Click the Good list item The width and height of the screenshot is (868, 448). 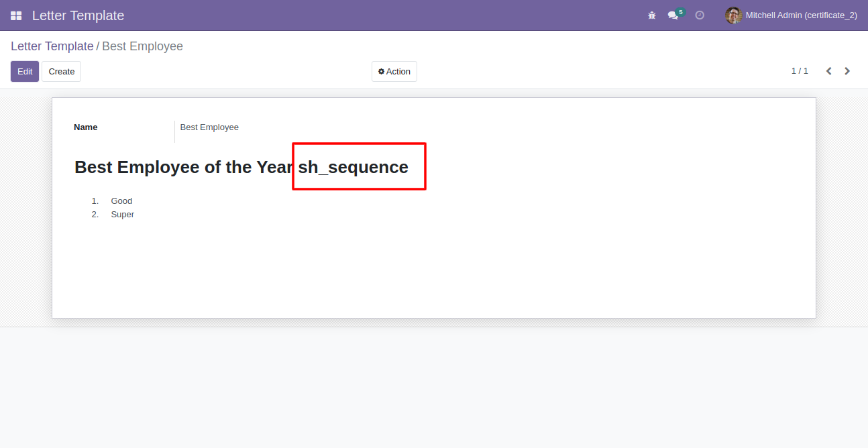[x=121, y=201]
